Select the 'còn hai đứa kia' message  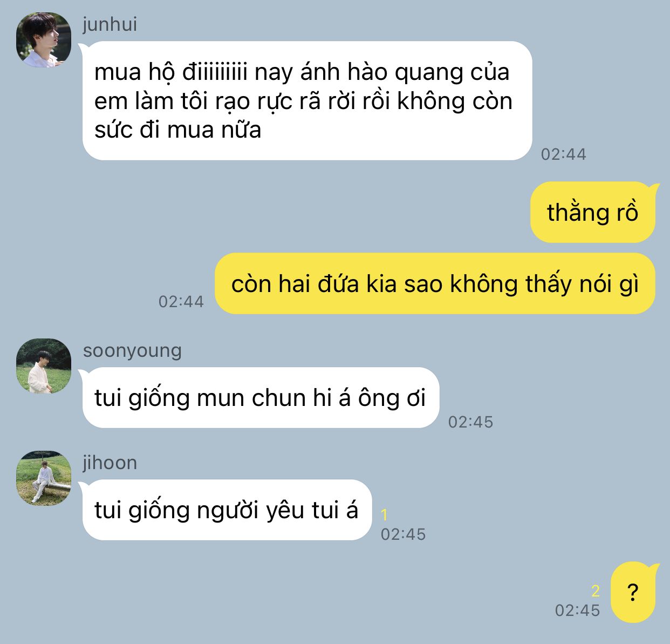click(435, 283)
